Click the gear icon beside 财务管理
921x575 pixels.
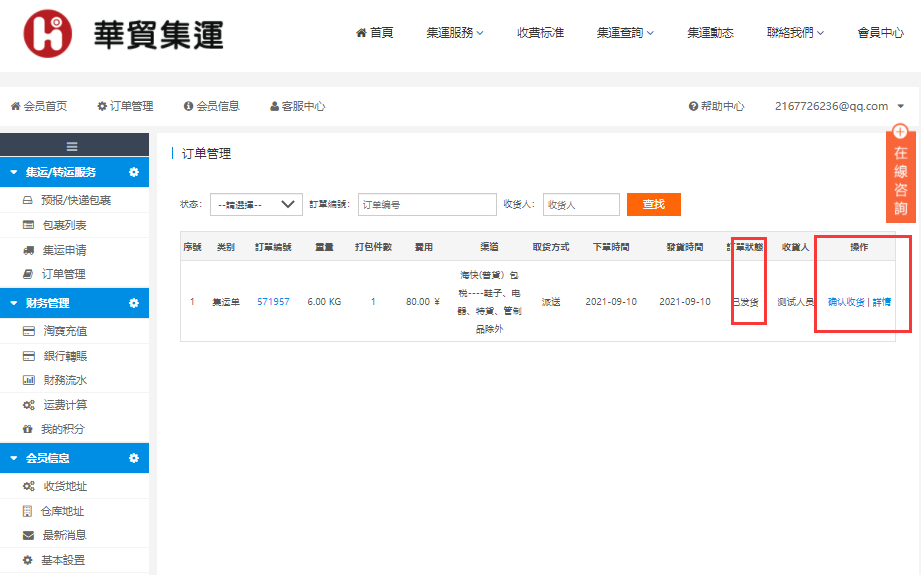(134, 303)
